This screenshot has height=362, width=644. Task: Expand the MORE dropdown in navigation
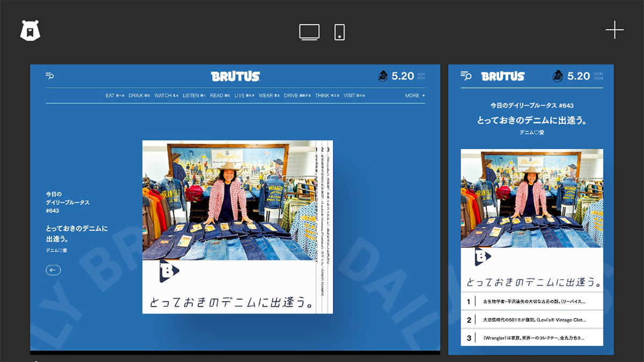(x=415, y=96)
